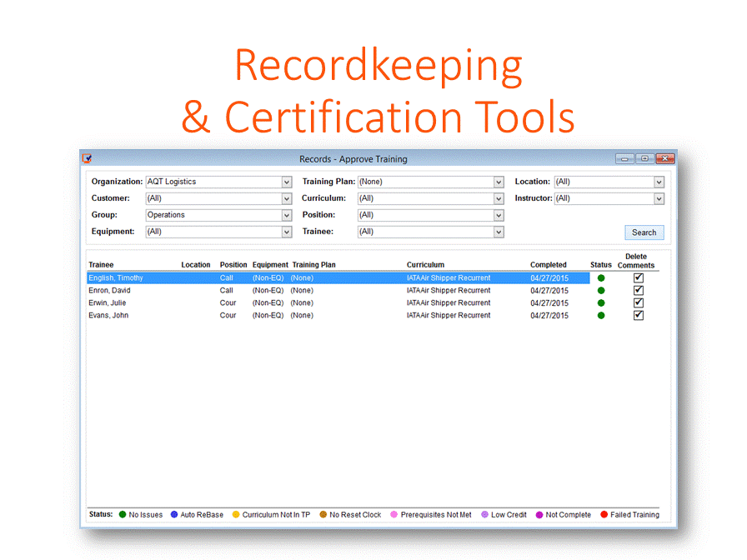Click the red Failed Training legend dot
Viewport: 747px width, 560px height.
click(x=604, y=515)
